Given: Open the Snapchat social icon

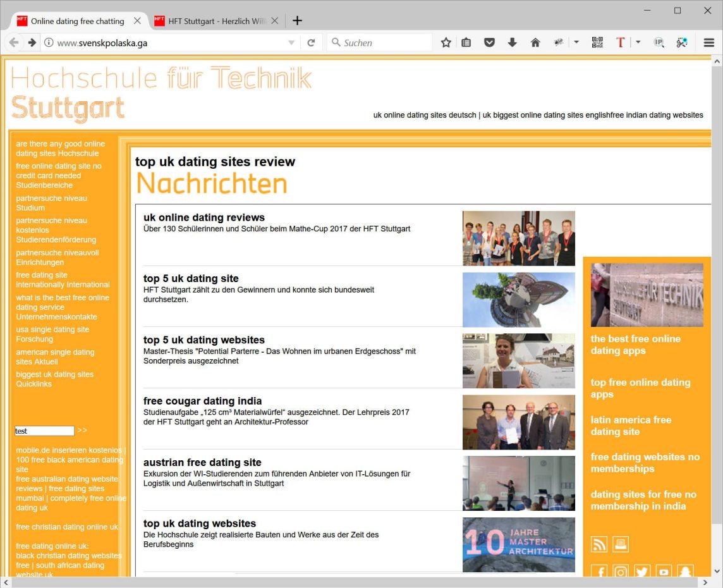Looking at the screenshot, I should [x=685, y=572].
